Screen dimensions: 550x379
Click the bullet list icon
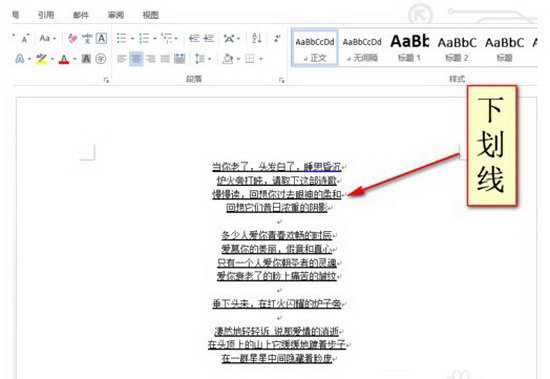click(121, 38)
